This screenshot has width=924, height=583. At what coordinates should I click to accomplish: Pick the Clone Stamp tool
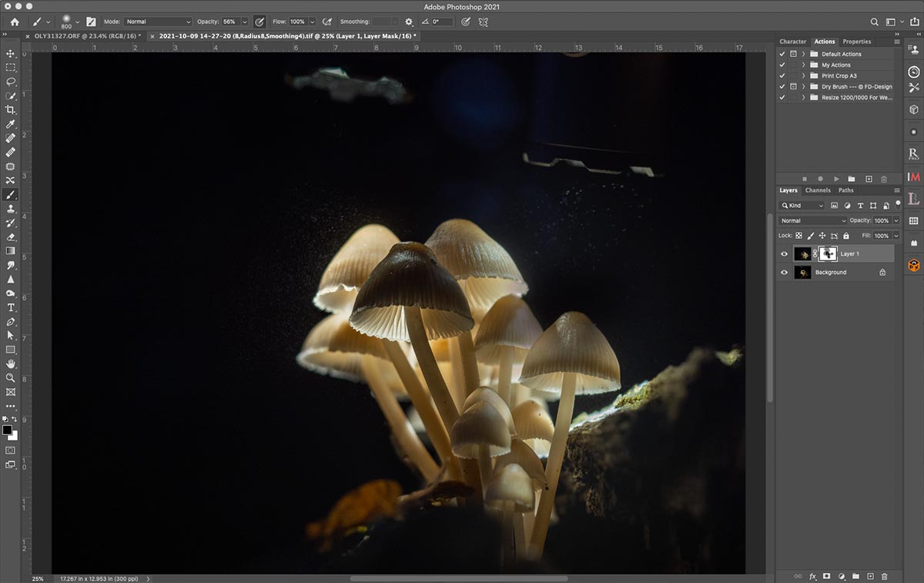11,209
